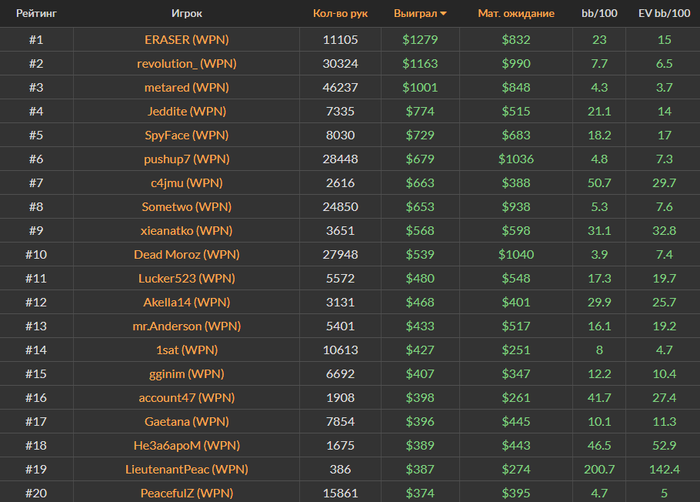Select hands count 46237
The image size is (700, 502).
340,88
